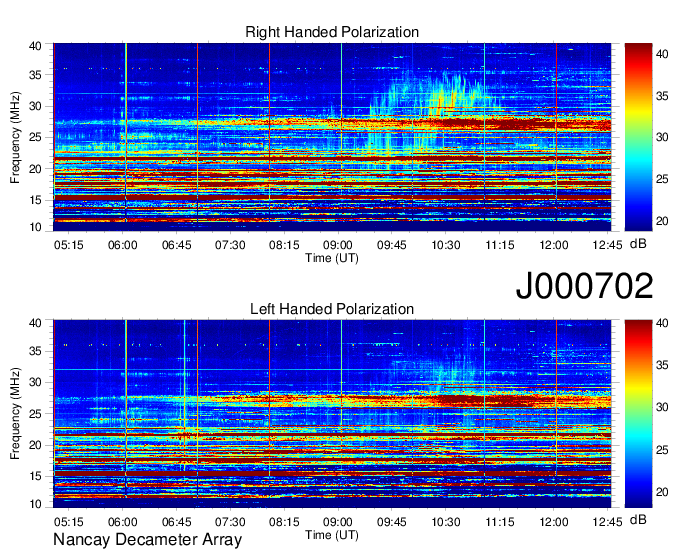
Task: Click the 40 frequency tick on top plot
Action: click(x=36, y=46)
